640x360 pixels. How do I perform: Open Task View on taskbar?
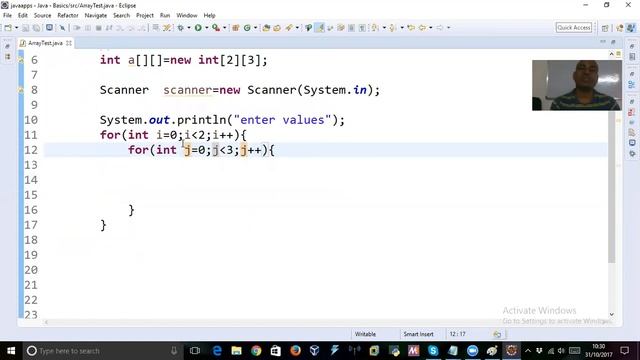pos(195,351)
